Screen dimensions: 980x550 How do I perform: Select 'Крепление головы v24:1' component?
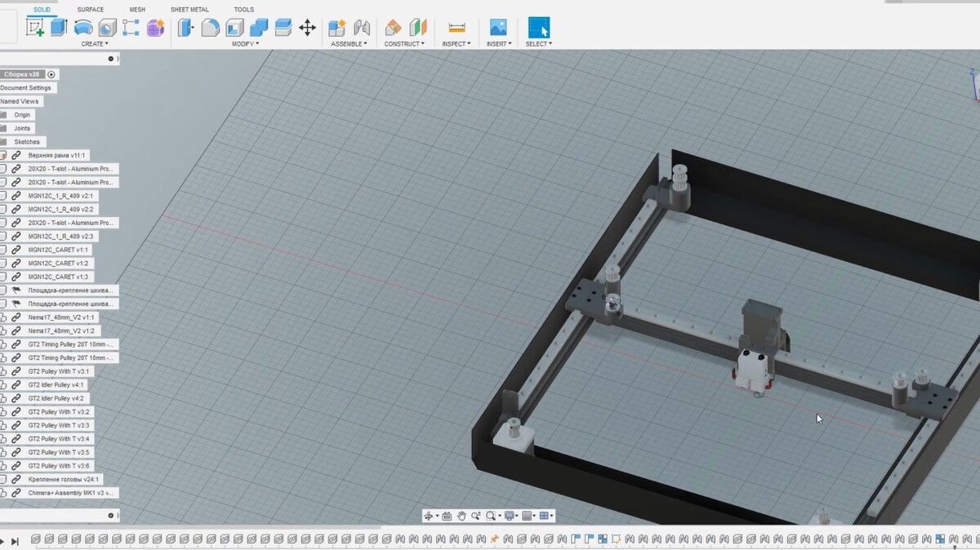tap(63, 479)
